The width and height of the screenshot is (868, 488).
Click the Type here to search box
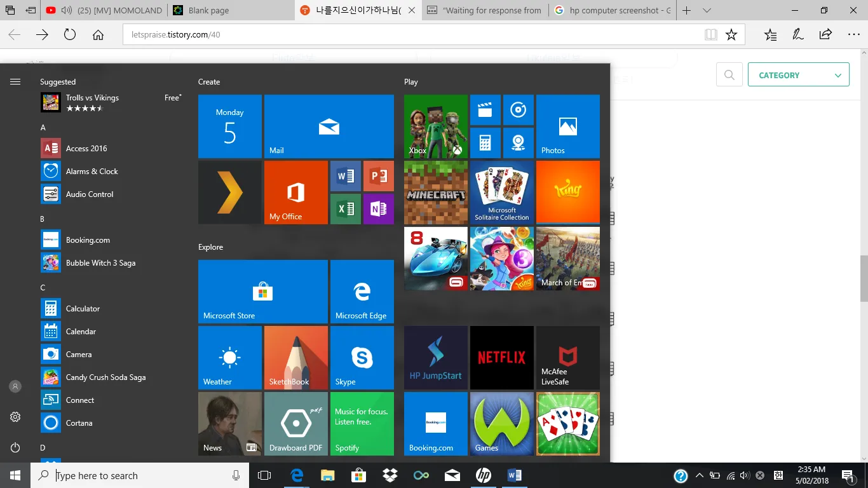[x=140, y=475]
